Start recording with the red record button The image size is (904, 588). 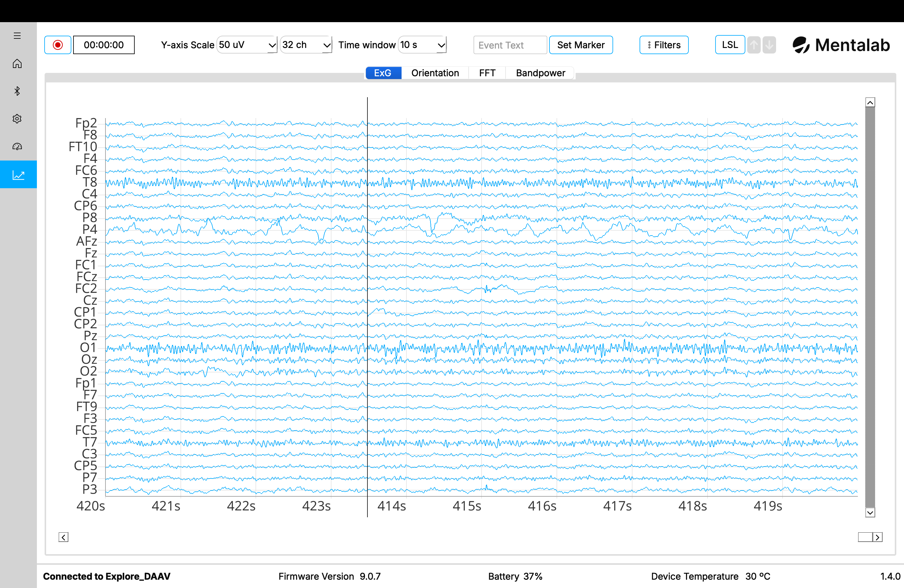[x=58, y=45]
